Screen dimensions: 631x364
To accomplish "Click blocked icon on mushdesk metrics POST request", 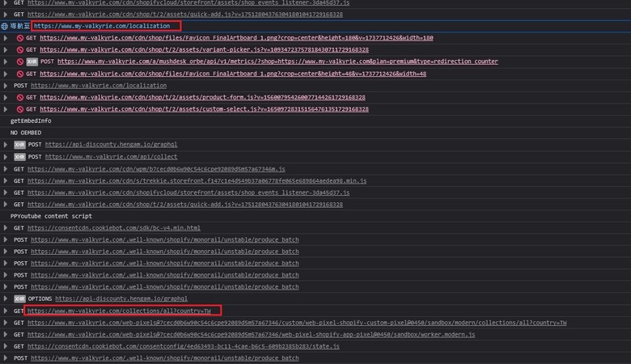I will click(19, 62).
